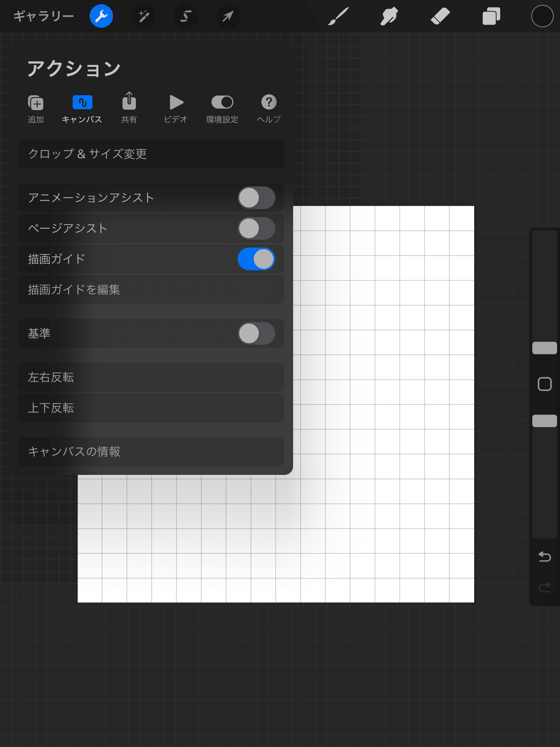The height and width of the screenshot is (747, 560).
Task: Select the Eraser tool
Action: pyautogui.click(x=440, y=16)
